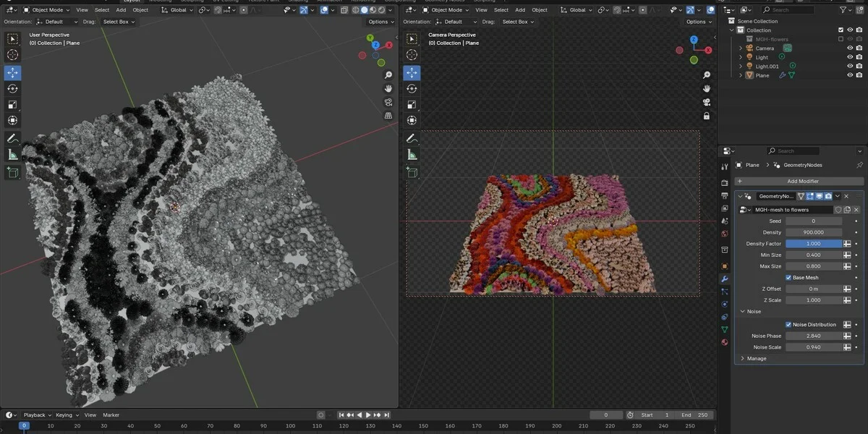Set Density Factor to a new value

click(814, 243)
